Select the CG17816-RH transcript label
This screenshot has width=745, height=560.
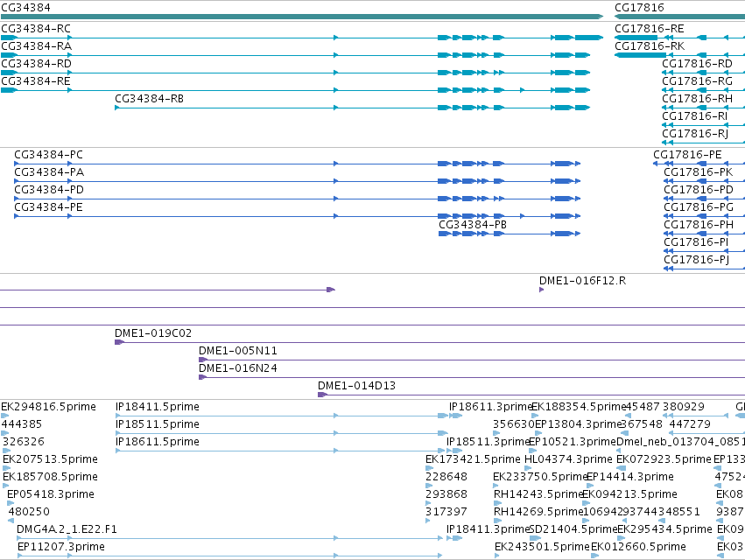pos(697,99)
